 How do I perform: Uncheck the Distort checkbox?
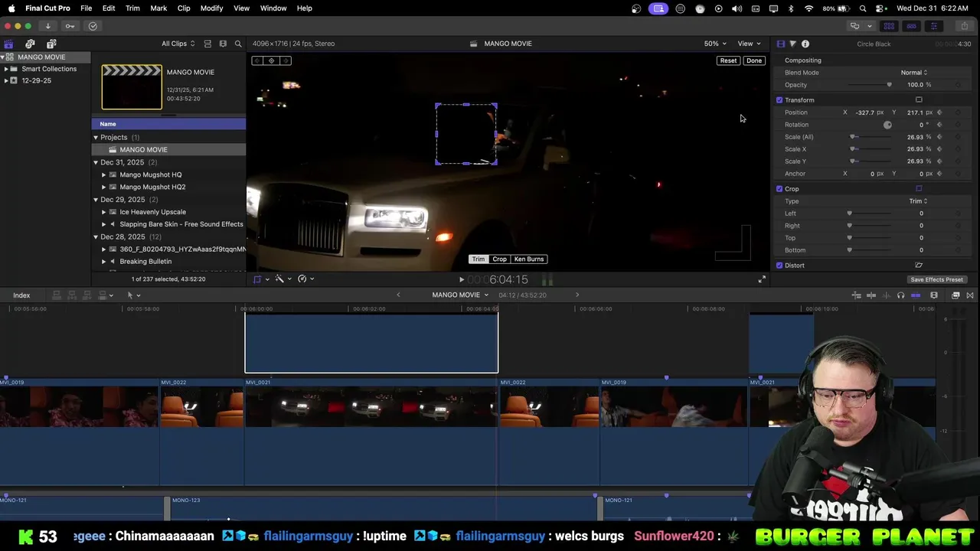tap(779, 265)
